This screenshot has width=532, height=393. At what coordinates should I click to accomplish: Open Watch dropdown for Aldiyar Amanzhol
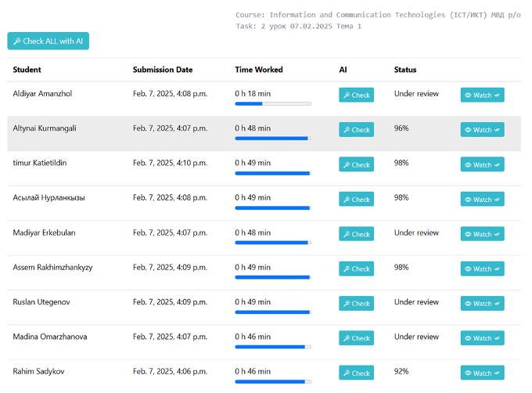[482, 95]
